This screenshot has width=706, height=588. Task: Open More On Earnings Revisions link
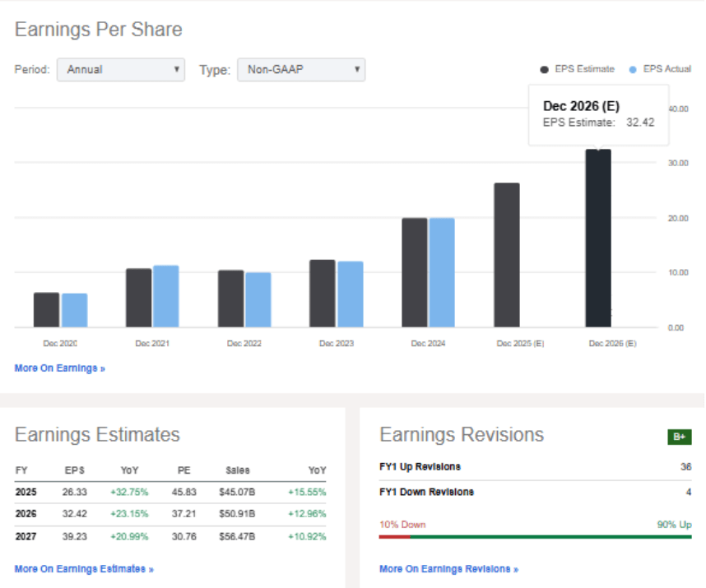click(448, 568)
